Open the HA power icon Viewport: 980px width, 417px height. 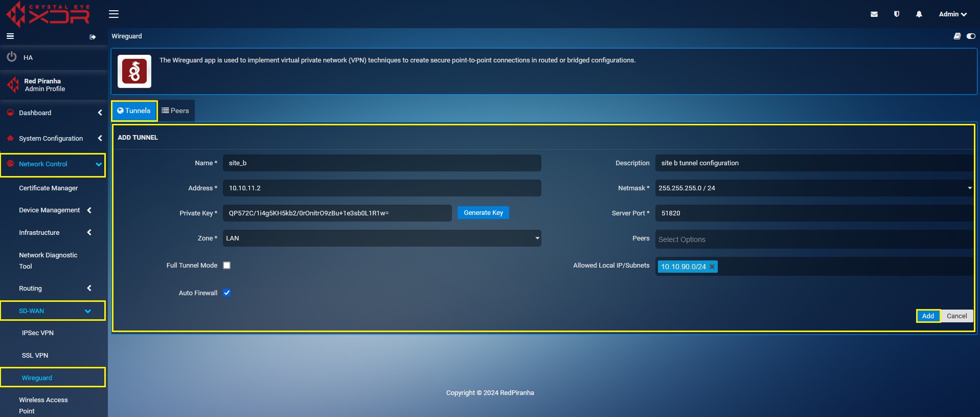[x=12, y=57]
